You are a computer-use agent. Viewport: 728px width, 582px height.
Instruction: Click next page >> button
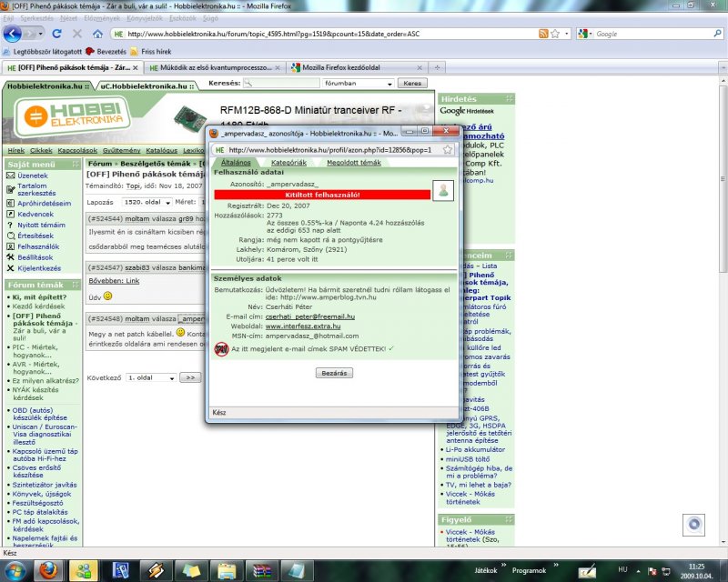(x=190, y=377)
